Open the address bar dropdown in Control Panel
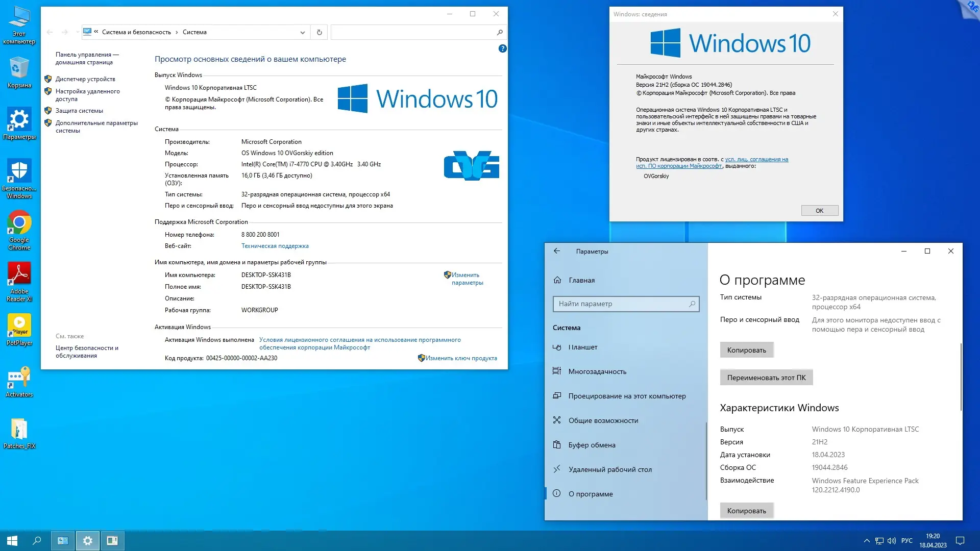The image size is (980, 551). (303, 32)
